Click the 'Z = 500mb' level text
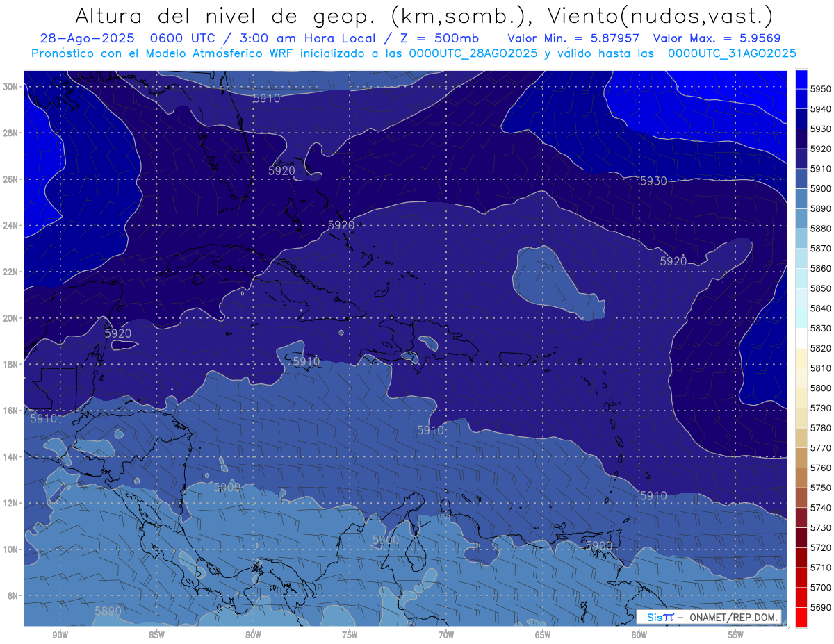 (436, 38)
